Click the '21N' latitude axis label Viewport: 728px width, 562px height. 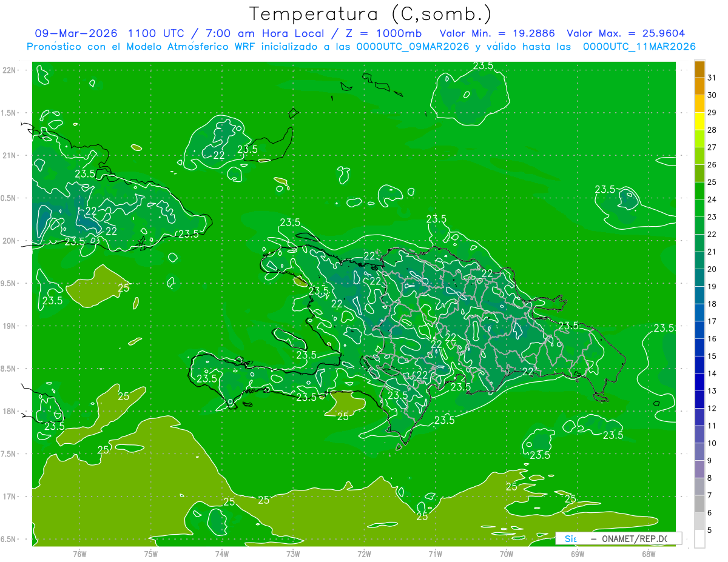point(9,155)
